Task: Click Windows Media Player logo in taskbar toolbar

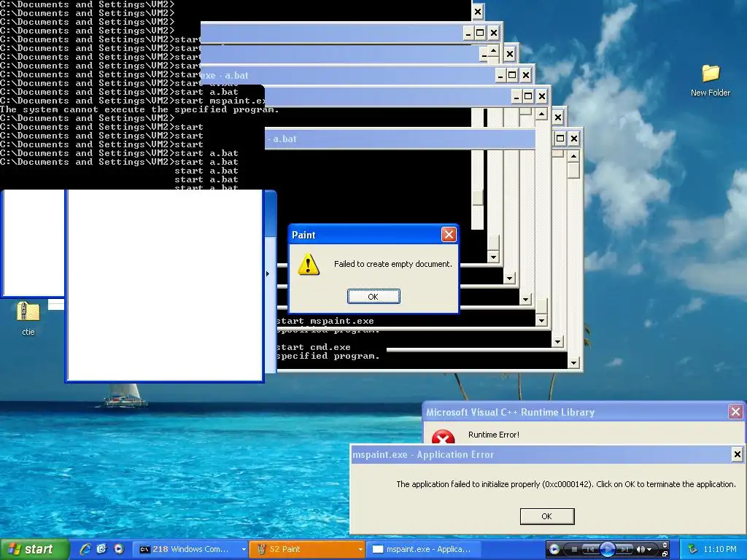Action: tap(554, 549)
